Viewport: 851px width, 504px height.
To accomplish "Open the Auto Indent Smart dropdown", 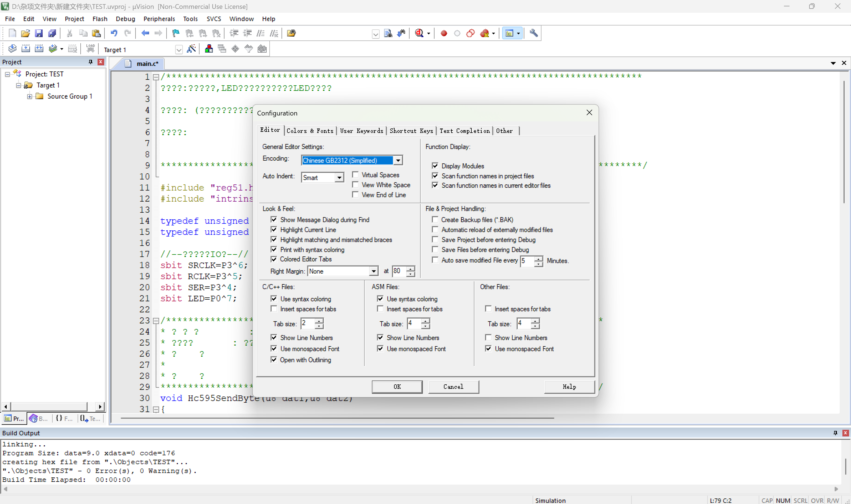I will click(x=339, y=178).
